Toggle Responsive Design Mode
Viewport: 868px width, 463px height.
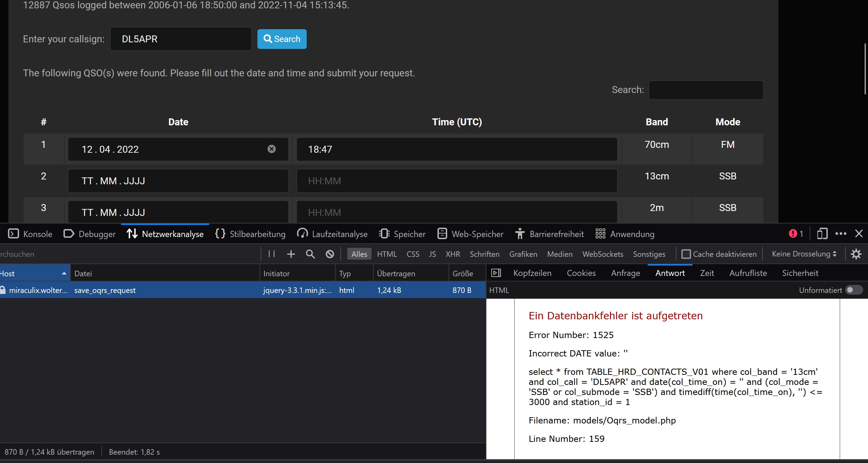tap(822, 234)
